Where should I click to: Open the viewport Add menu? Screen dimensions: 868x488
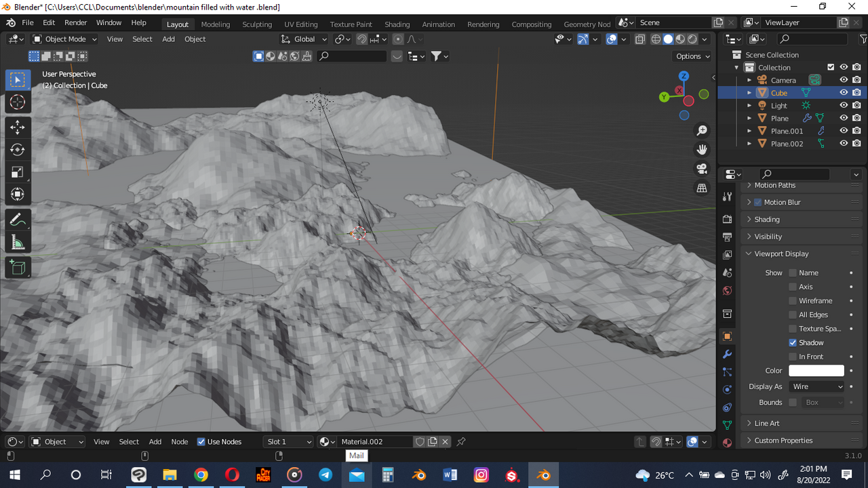169,39
